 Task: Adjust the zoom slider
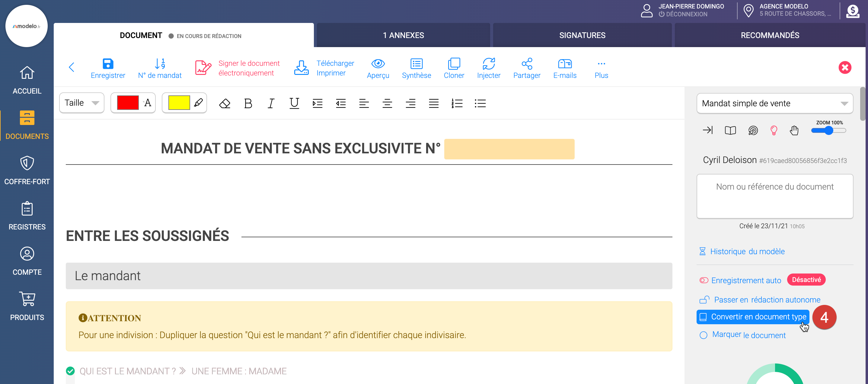click(827, 131)
